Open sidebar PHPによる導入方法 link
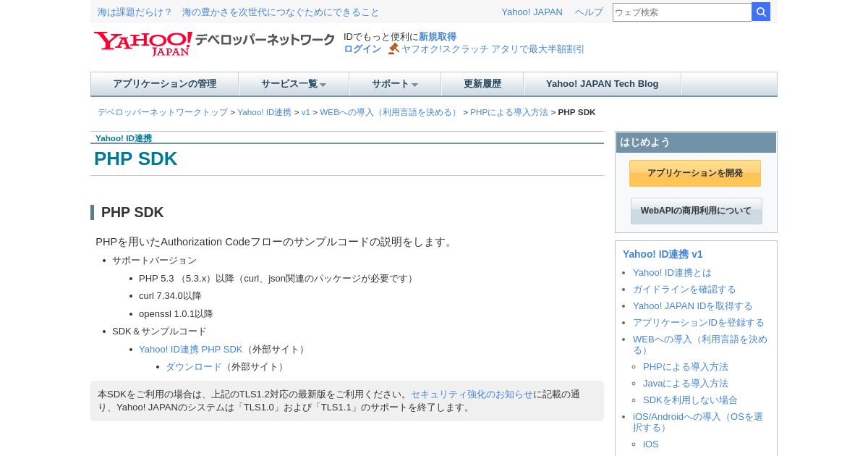The height and width of the screenshot is (456, 868). coord(686,367)
